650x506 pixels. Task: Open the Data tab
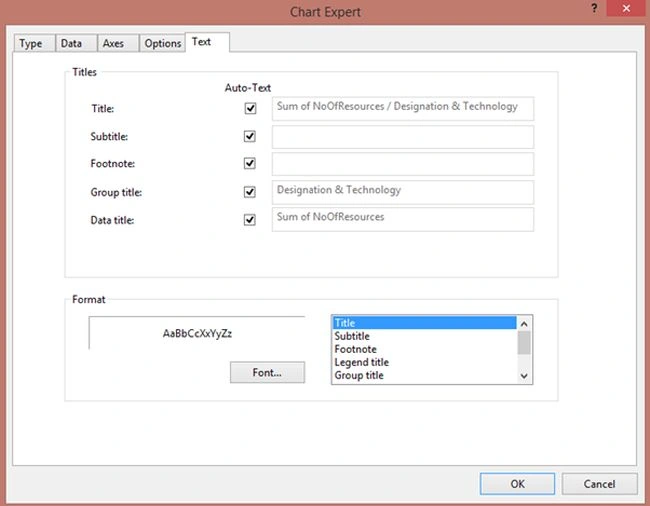tap(71, 44)
